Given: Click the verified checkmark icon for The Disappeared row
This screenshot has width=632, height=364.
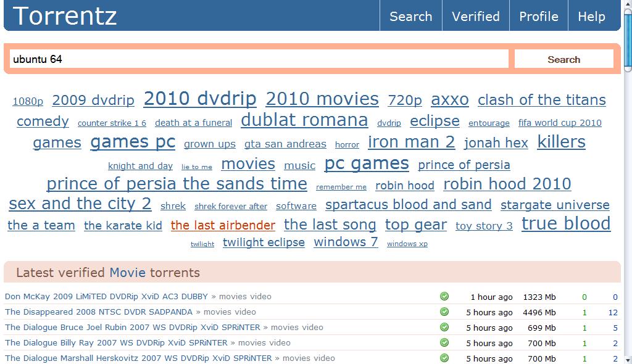Looking at the screenshot, I should [444, 312].
